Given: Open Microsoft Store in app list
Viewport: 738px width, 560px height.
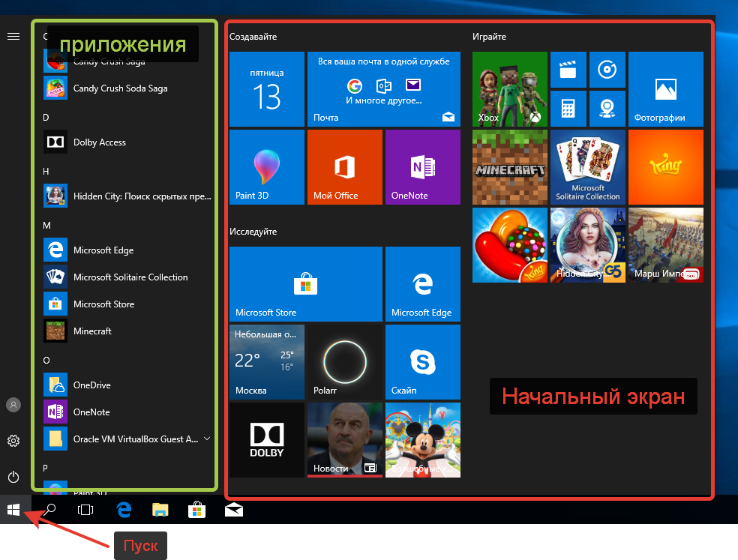Looking at the screenshot, I should pos(127,304).
